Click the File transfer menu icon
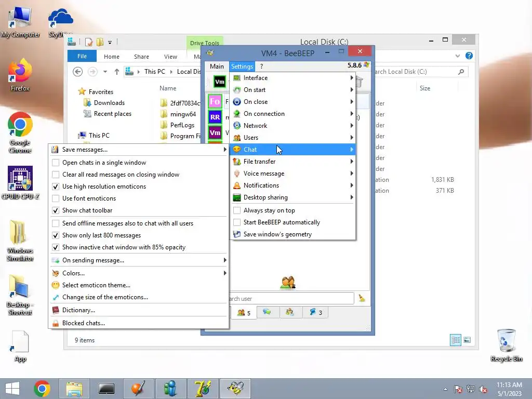This screenshot has height=399, width=532. tap(237, 162)
